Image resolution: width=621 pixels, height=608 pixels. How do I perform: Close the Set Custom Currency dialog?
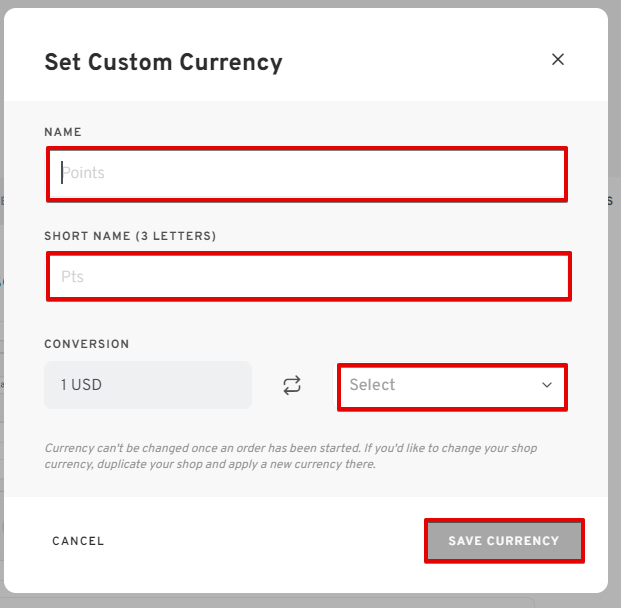point(558,59)
